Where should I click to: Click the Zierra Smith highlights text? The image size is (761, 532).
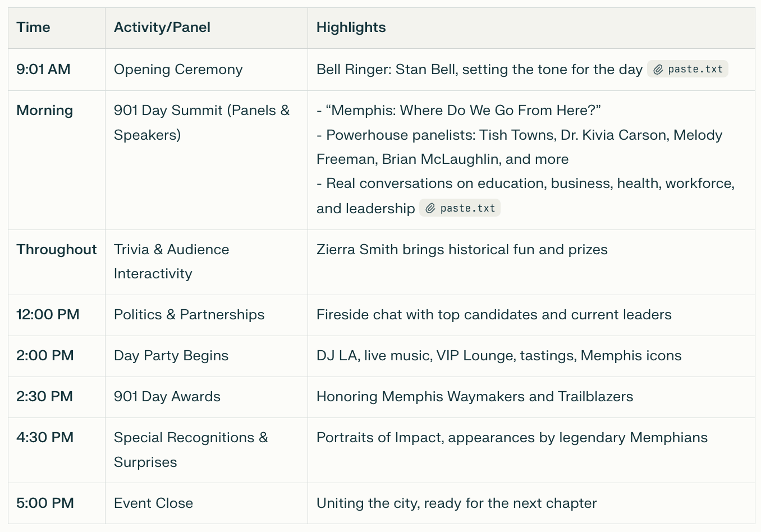(462, 250)
